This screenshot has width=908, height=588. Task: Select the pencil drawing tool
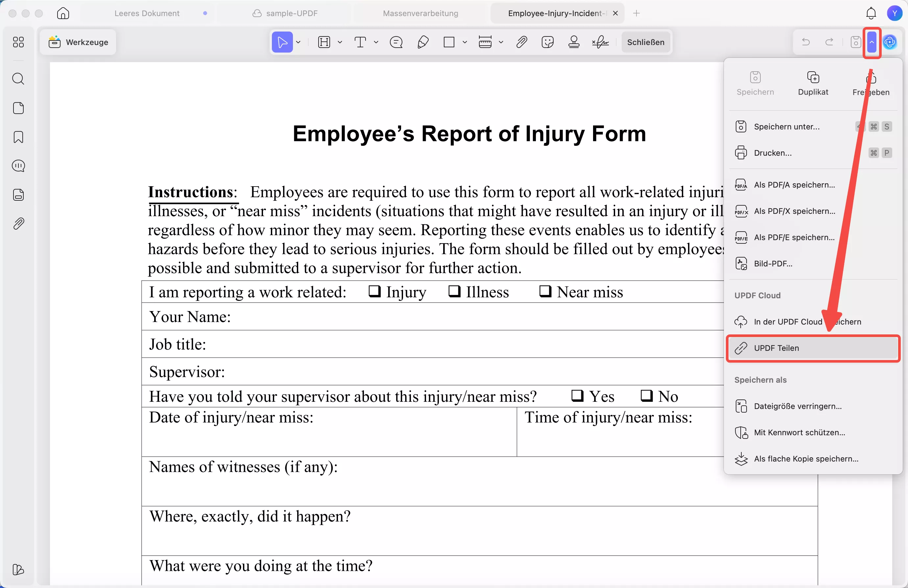(423, 42)
